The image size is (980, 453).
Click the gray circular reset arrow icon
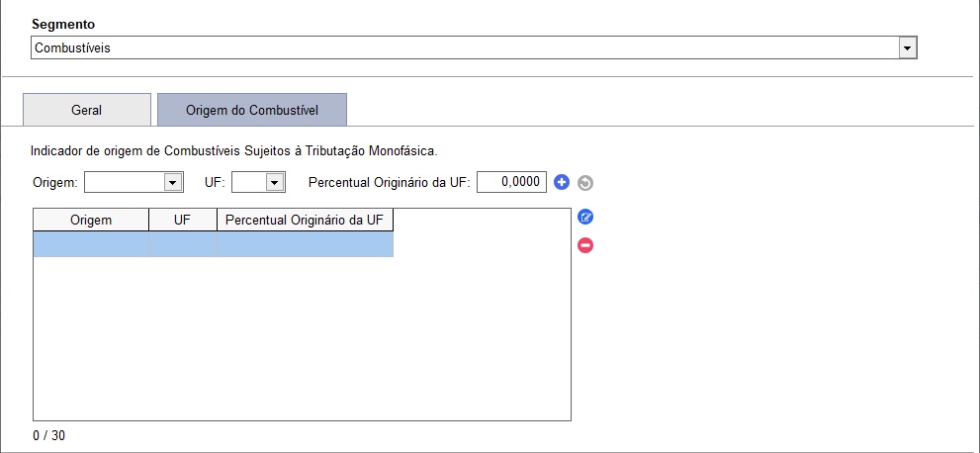(x=585, y=183)
